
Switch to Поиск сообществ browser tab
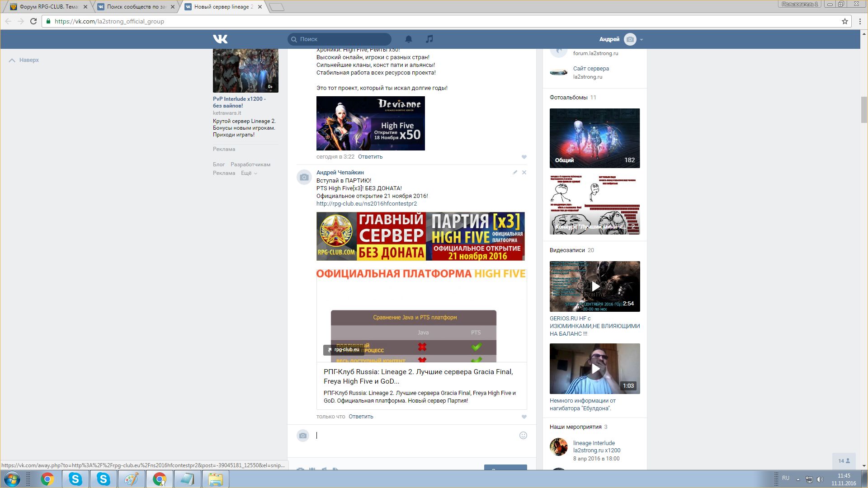[x=136, y=7]
